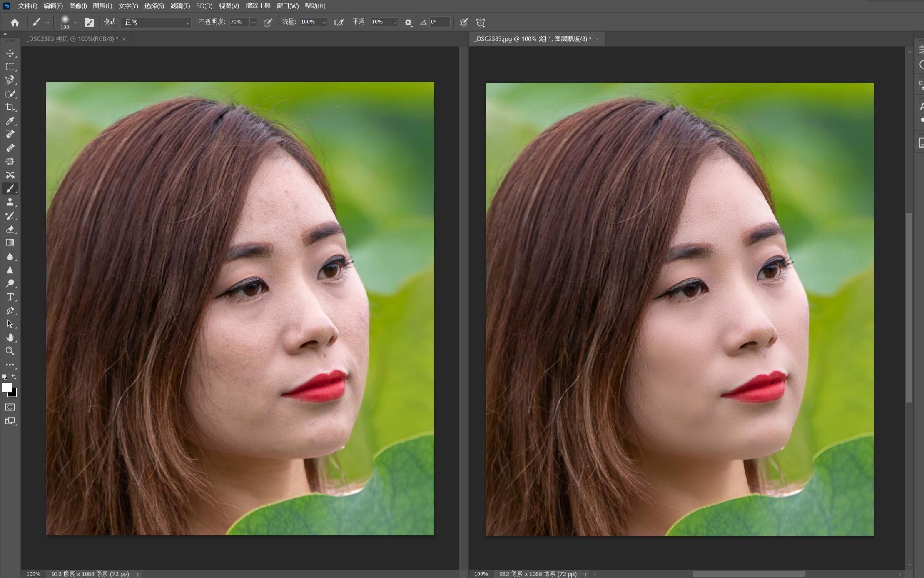This screenshot has width=924, height=578.
Task: Select the Move tool
Action: click(10, 53)
